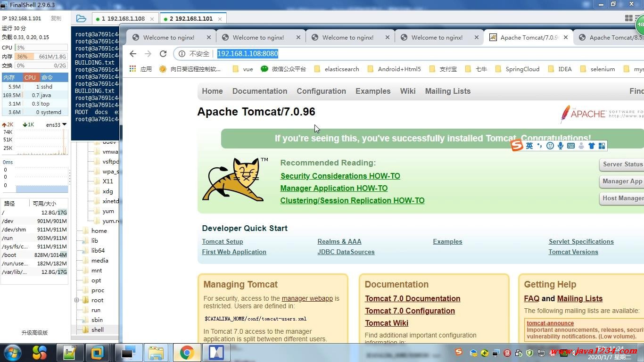The image size is (644, 362).
Task: Click the Host Manager button
Action: pyautogui.click(x=622, y=198)
